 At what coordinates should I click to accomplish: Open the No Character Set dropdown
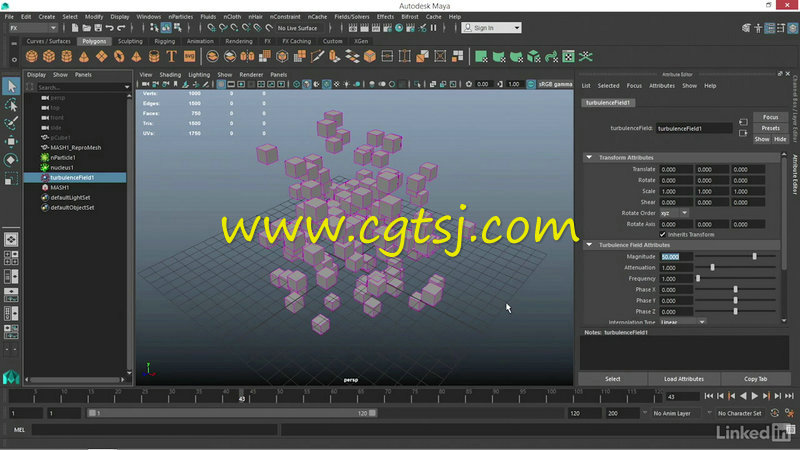click(x=739, y=413)
